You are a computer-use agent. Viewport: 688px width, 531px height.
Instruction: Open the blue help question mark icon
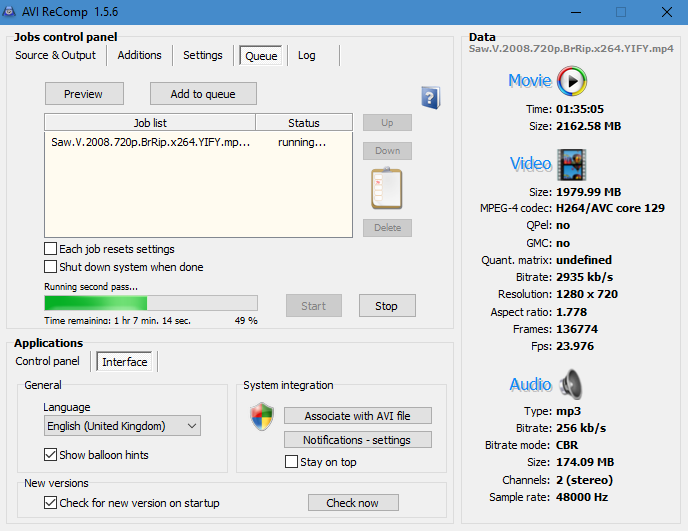coord(430,97)
